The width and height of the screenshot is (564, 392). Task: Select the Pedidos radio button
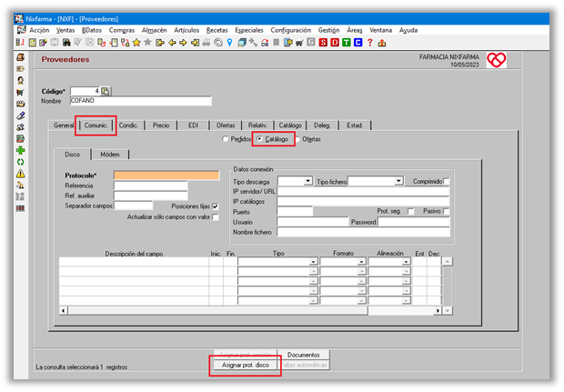(226, 139)
